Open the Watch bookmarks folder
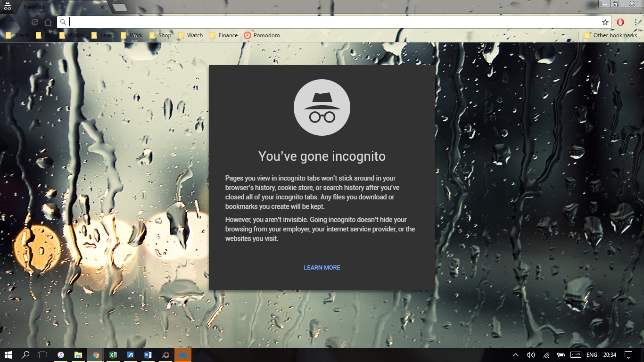 190,35
